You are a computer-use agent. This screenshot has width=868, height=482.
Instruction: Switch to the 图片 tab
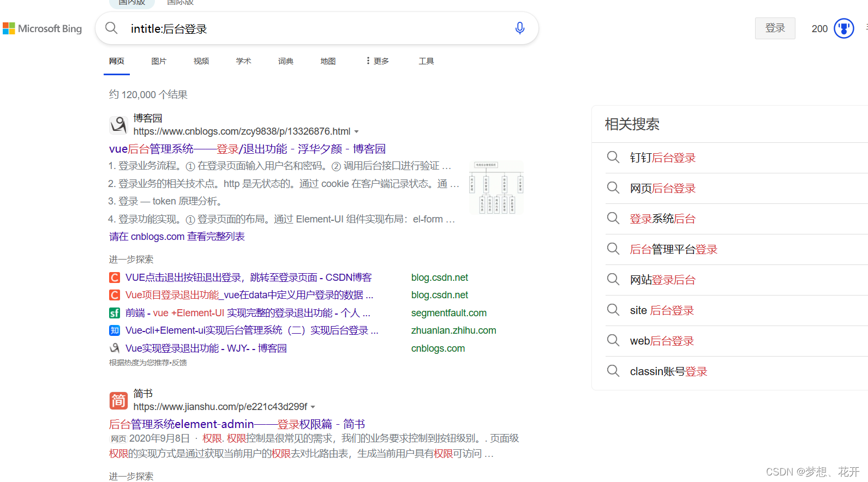pos(159,61)
